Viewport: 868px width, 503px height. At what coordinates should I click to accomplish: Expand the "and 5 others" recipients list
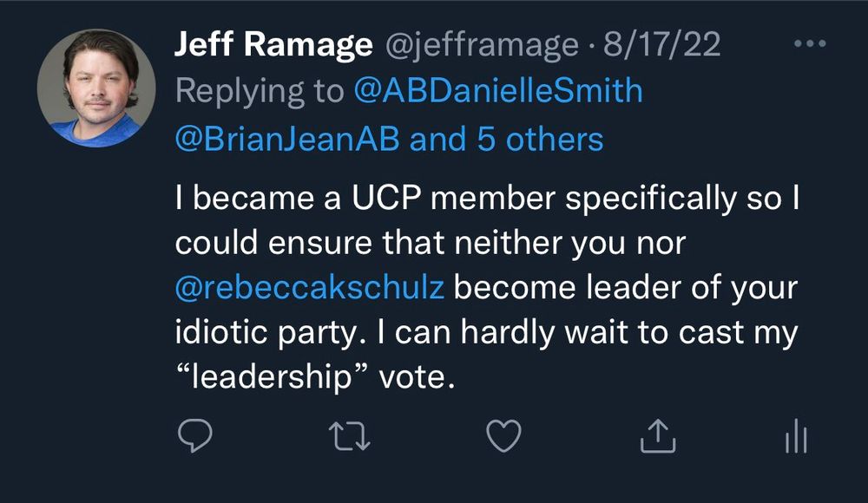tap(506, 139)
